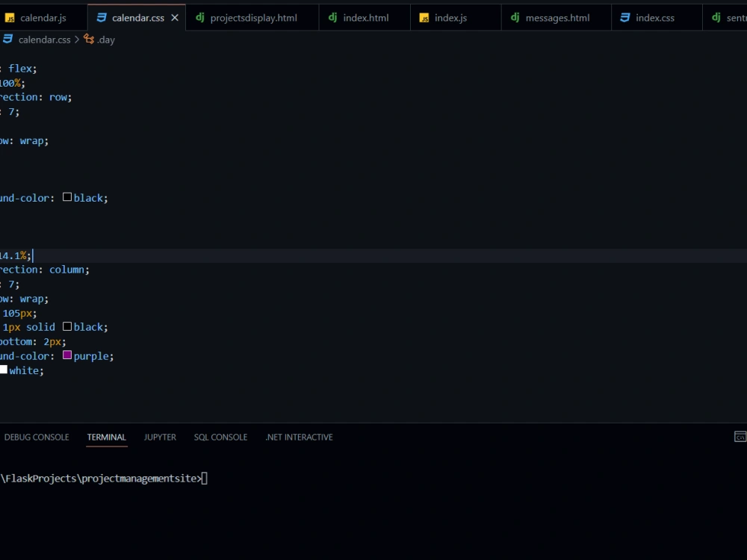Click the CSS icon on index.css tab
The height and width of the screenshot is (560, 747).
(625, 18)
